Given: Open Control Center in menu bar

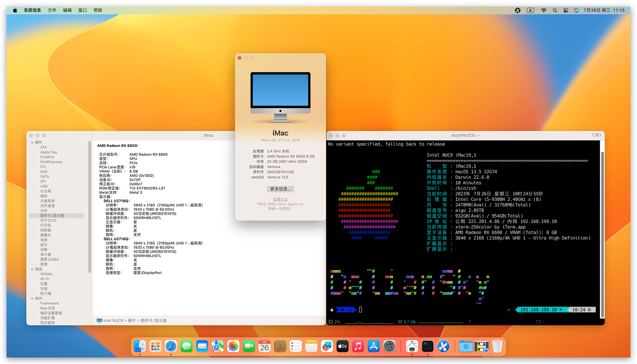Looking at the screenshot, I should (566, 10).
